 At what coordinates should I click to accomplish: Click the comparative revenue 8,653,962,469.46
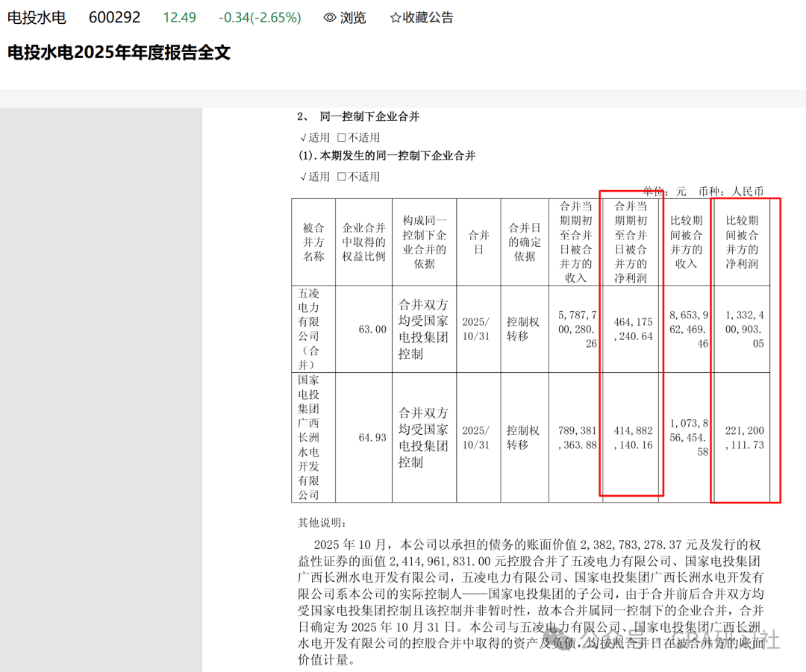[689, 329]
